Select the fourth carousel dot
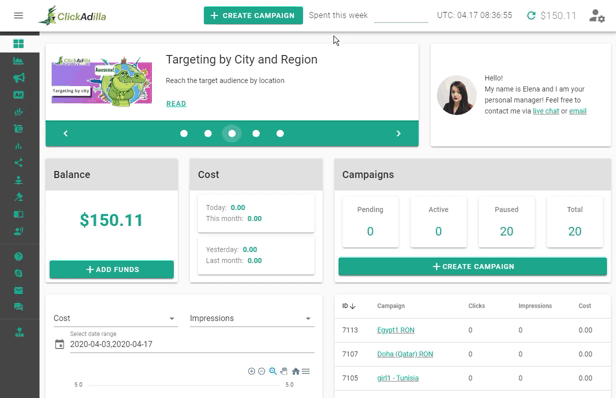This screenshot has width=616, height=398. (256, 134)
